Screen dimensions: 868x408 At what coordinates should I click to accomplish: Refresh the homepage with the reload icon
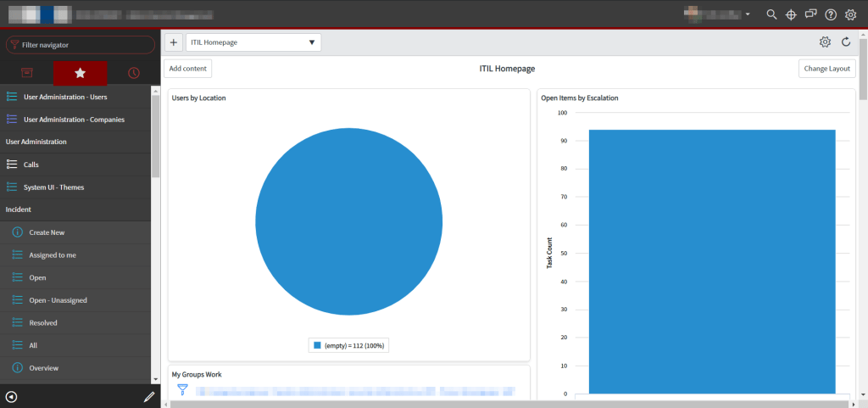(846, 42)
